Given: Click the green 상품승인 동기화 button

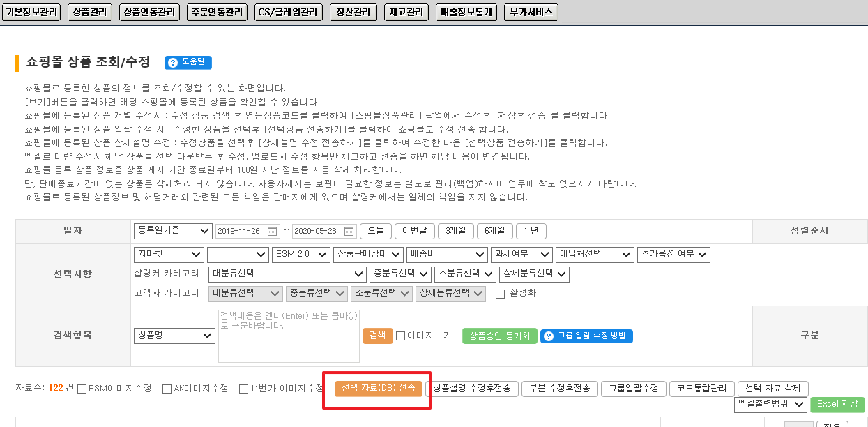Looking at the screenshot, I should [x=499, y=336].
